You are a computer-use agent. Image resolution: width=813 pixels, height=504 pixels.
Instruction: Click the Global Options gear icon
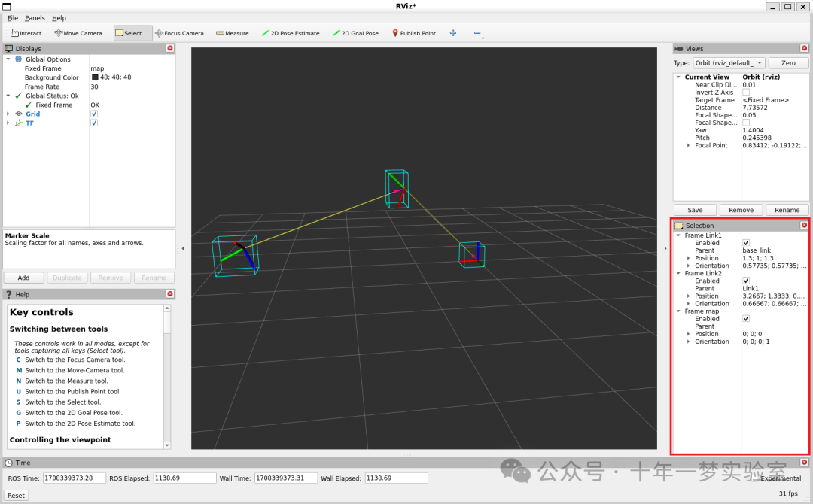point(19,59)
